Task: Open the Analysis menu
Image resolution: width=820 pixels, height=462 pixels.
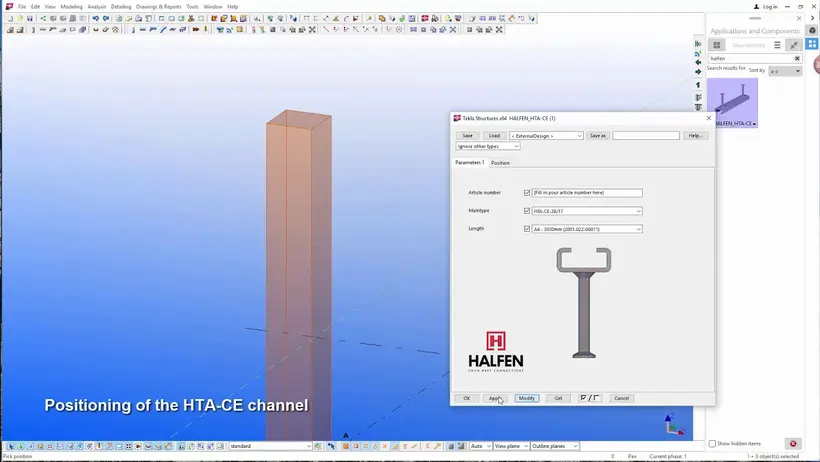Action: coord(97,7)
